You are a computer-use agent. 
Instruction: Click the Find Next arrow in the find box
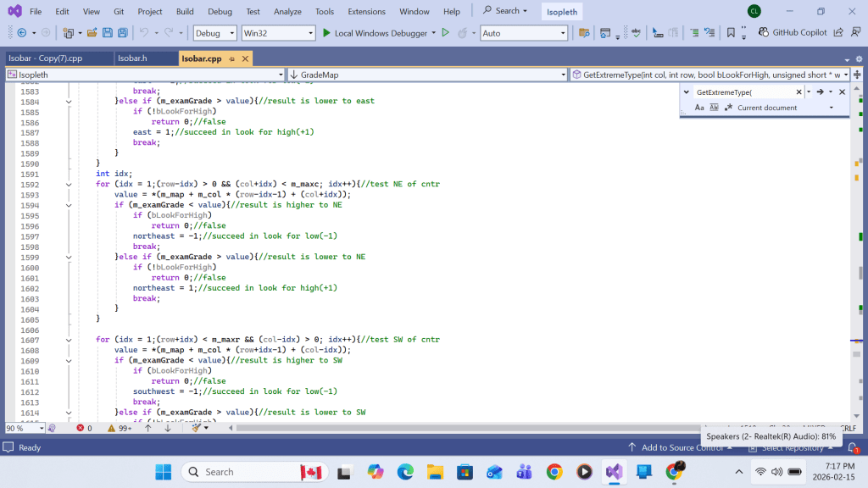point(821,91)
